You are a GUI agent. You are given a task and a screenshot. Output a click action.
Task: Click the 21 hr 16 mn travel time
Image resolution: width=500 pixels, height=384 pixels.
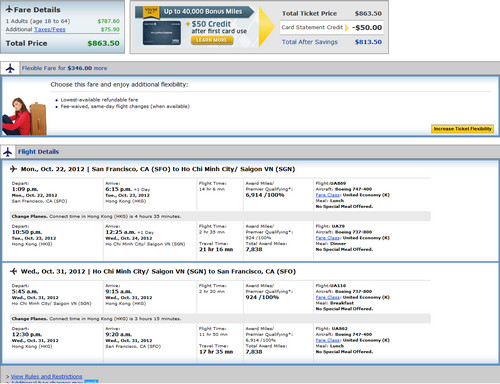point(216,249)
